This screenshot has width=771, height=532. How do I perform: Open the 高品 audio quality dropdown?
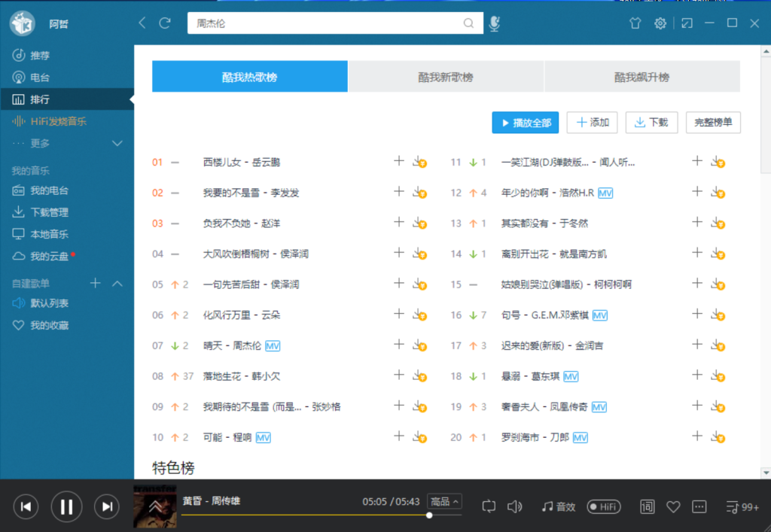pos(444,502)
